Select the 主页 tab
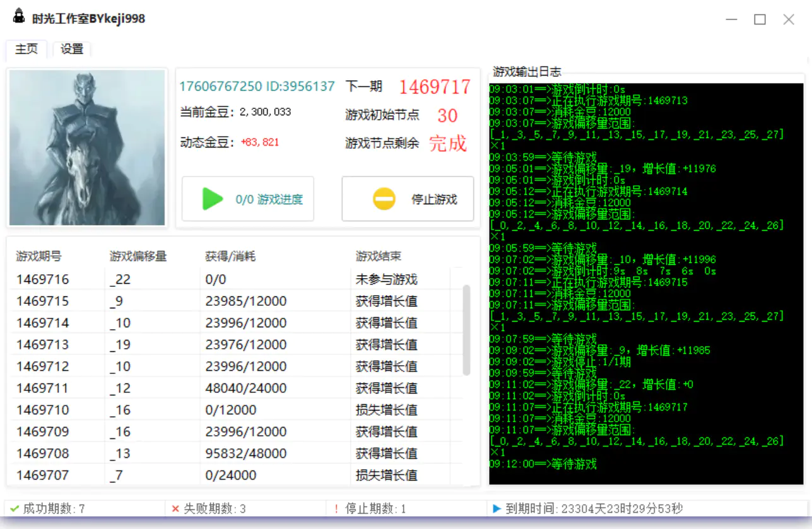Viewport: 812px width, 529px height. pyautogui.click(x=26, y=49)
